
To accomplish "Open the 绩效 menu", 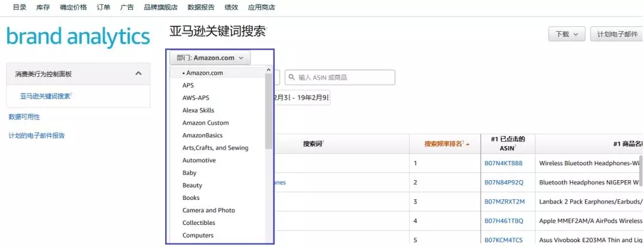I will (231, 7).
